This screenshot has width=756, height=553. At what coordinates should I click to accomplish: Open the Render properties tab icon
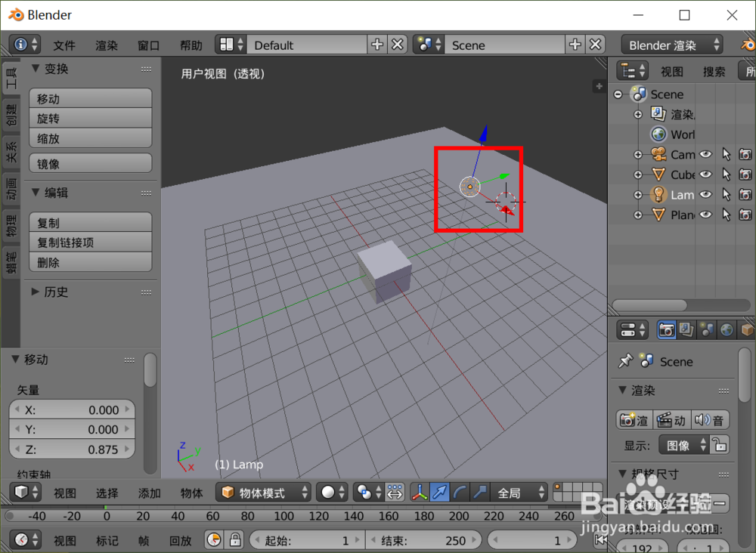click(x=667, y=330)
